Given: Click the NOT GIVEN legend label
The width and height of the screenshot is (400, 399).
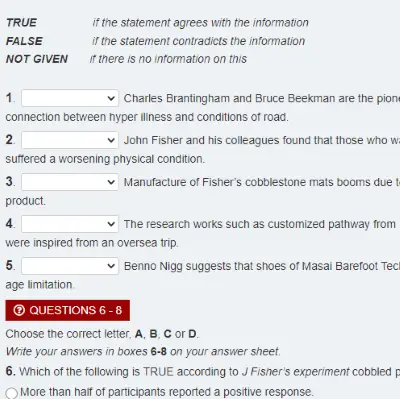Looking at the screenshot, I should pyautogui.click(x=37, y=59).
